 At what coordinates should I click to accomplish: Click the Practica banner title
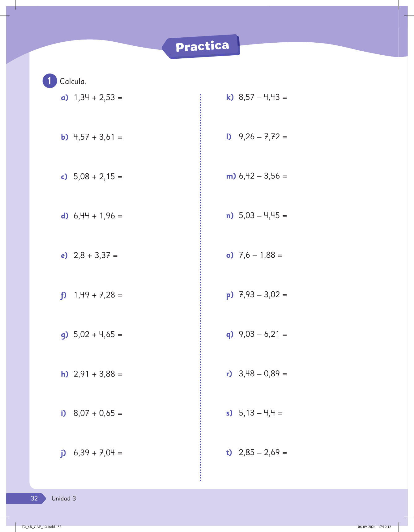pos(202,46)
